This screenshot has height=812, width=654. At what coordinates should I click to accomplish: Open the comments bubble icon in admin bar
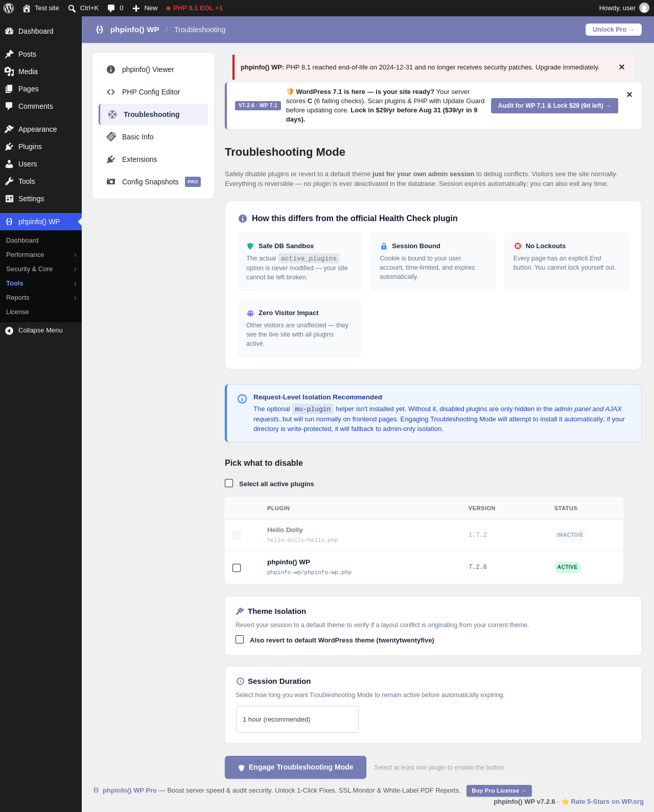pyautogui.click(x=111, y=8)
